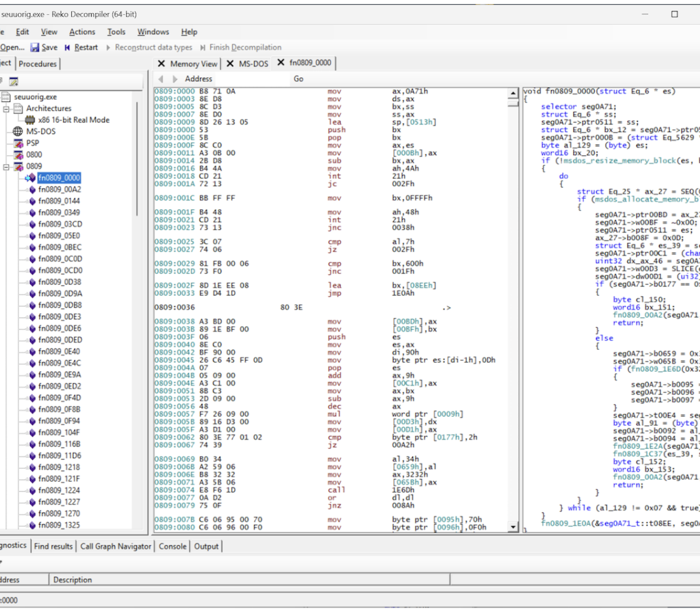Viewport: 700px width, 611px height.
Task: Collapse the Architectures tree node
Action: [x=6, y=109]
